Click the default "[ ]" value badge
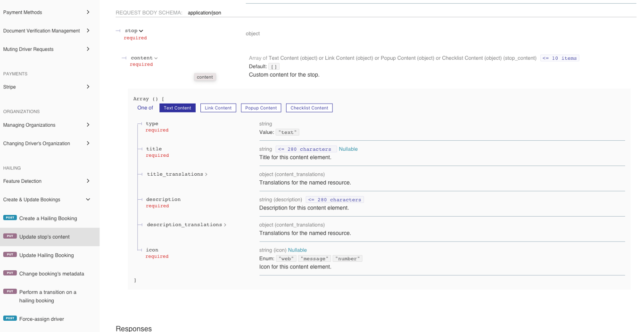The width and height of the screenshot is (644, 332). tap(274, 67)
